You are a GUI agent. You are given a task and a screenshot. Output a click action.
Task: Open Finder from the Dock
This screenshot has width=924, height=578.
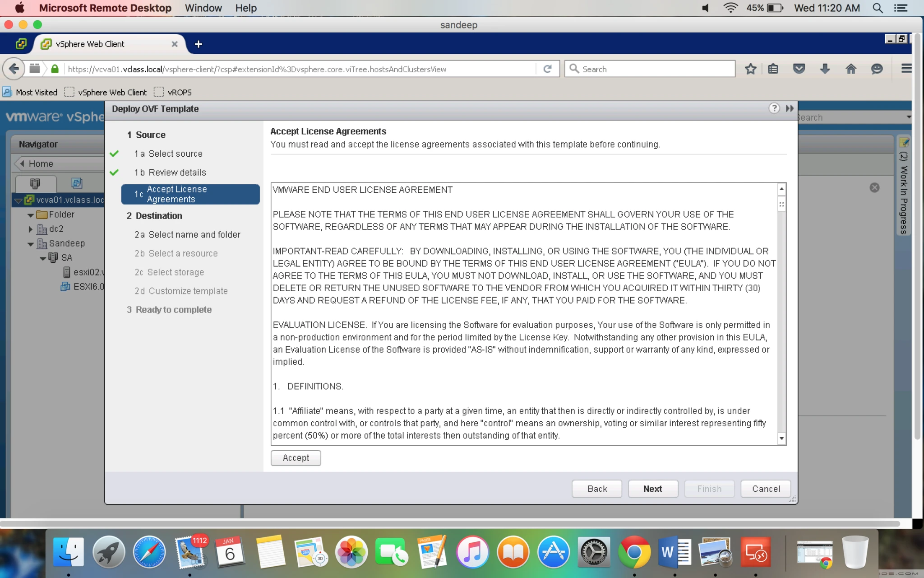coord(69,552)
